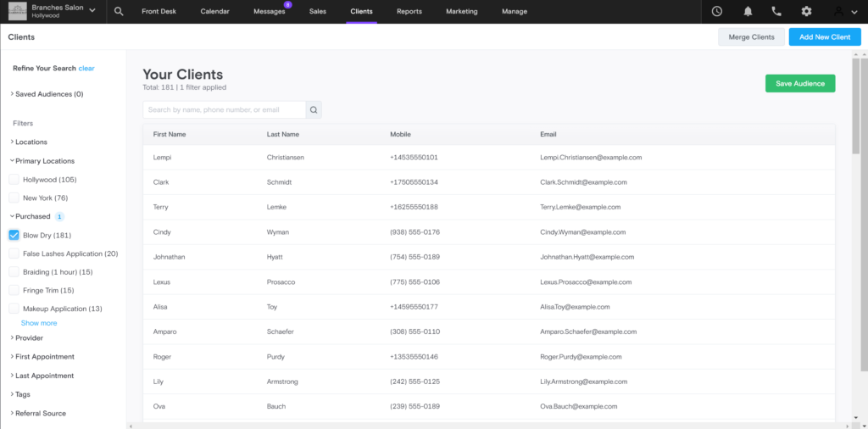868x429 pixels.
Task: Check the Hollywood primary location filter
Action: 14,180
